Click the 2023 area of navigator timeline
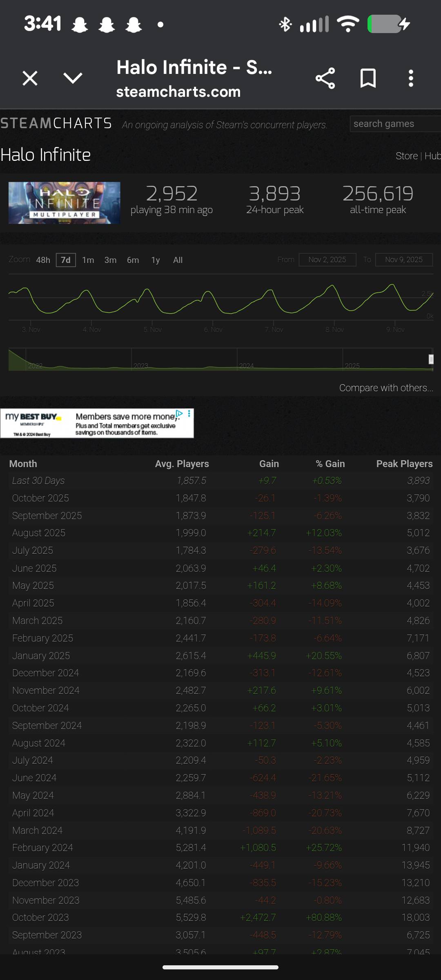Viewport: 441px width, 980px height. [184, 359]
